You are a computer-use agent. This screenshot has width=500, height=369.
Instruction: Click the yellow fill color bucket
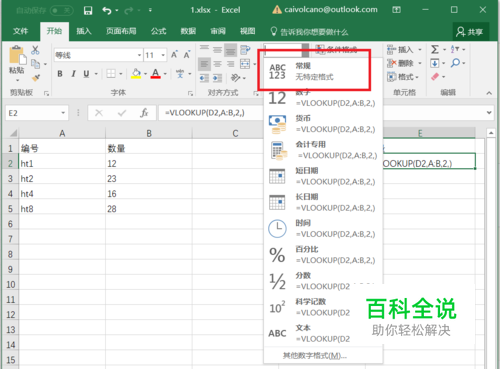[x=136, y=74]
